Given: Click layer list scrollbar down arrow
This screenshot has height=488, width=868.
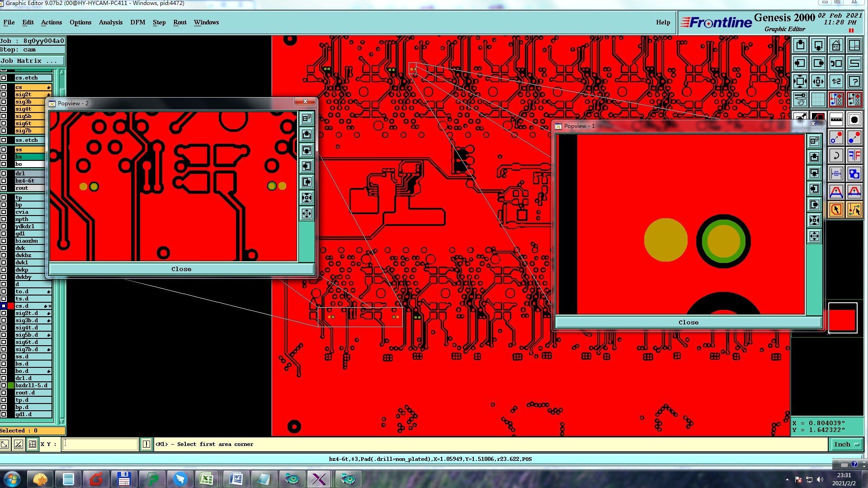Looking at the screenshot, I should click(62, 421).
